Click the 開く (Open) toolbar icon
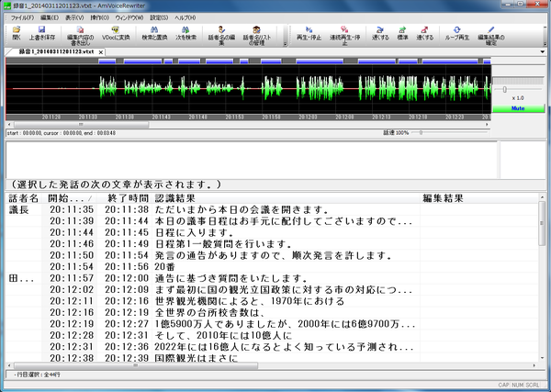This screenshot has width=551, height=392. coord(16,34)
